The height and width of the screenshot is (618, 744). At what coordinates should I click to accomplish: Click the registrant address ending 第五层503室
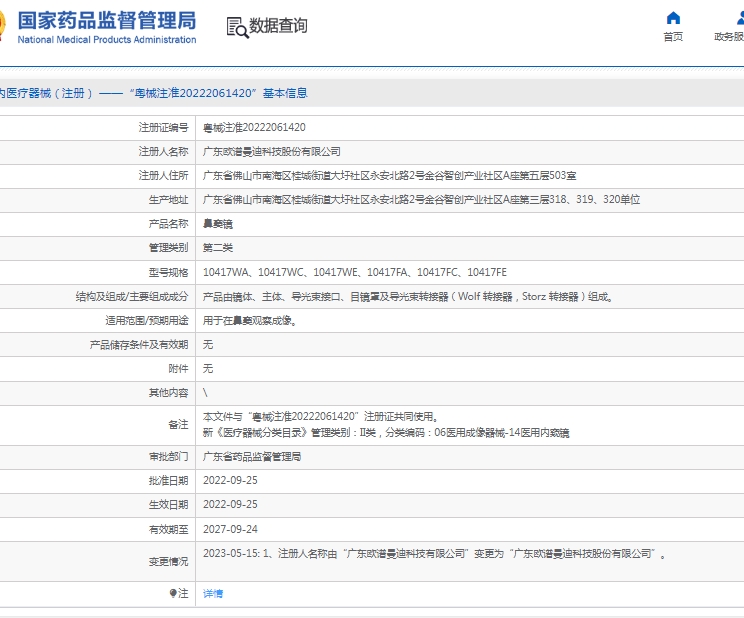point(389,176)
